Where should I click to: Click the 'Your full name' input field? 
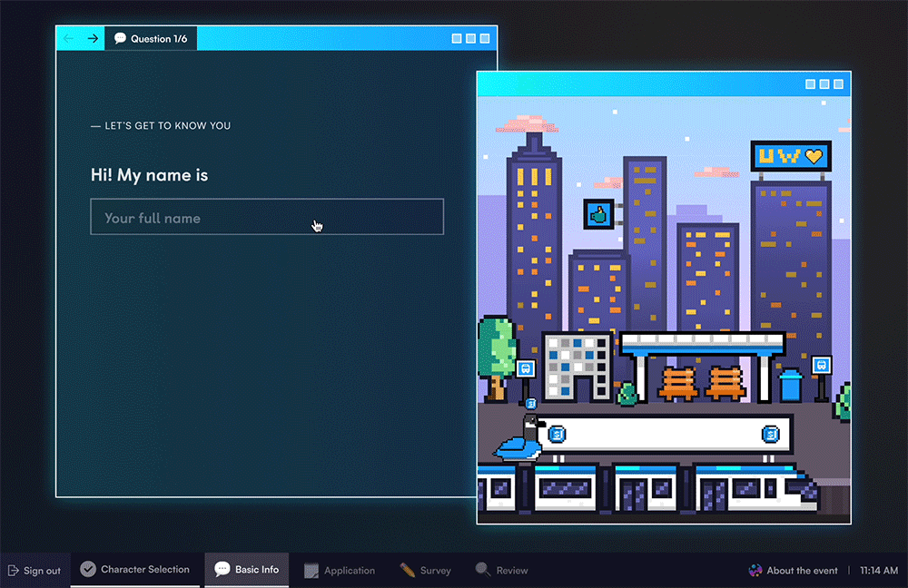click(267, 217)
